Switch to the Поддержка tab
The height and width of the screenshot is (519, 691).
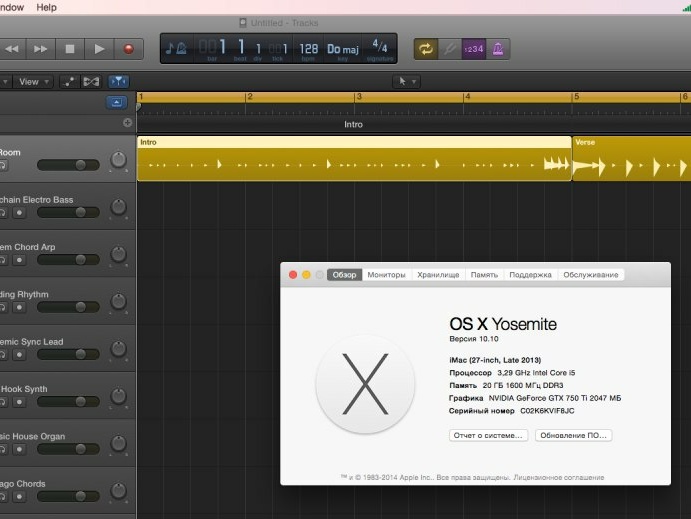(531, 275)
